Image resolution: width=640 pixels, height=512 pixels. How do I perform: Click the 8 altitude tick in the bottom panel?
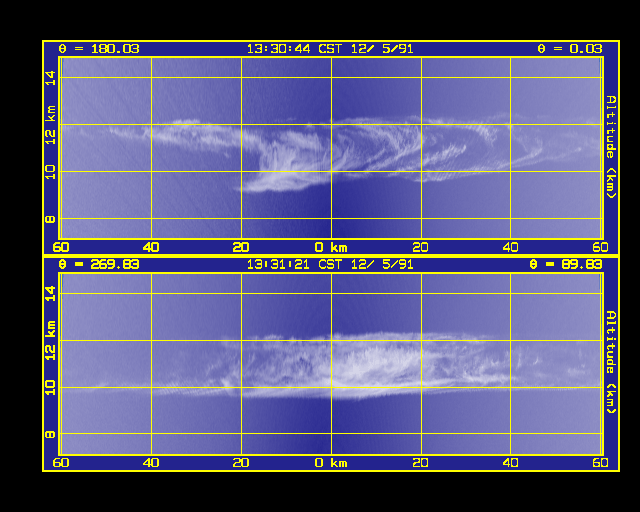[x=50, y=434]
